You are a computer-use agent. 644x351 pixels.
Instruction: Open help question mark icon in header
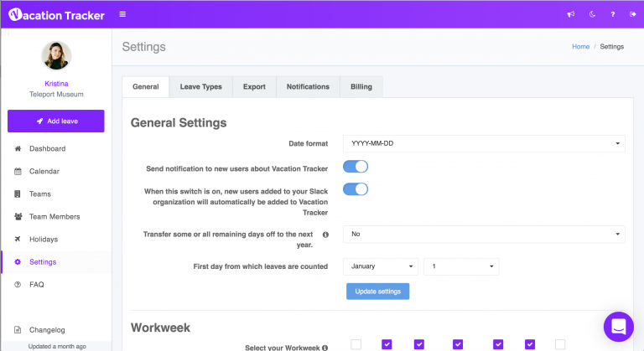coord(613,14)
